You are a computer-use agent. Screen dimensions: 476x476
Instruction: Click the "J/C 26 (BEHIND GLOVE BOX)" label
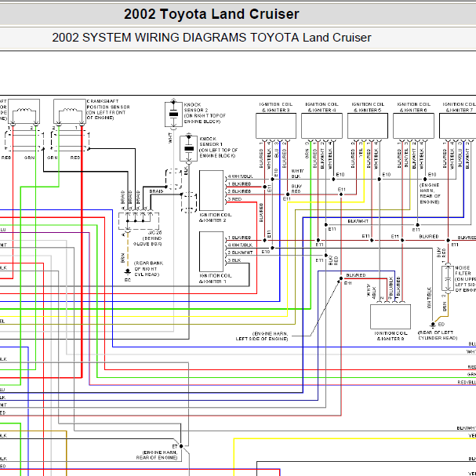point(147,238)
